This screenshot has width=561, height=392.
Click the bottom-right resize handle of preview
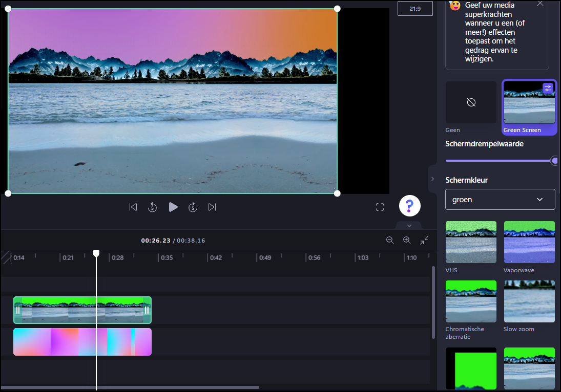337,193
